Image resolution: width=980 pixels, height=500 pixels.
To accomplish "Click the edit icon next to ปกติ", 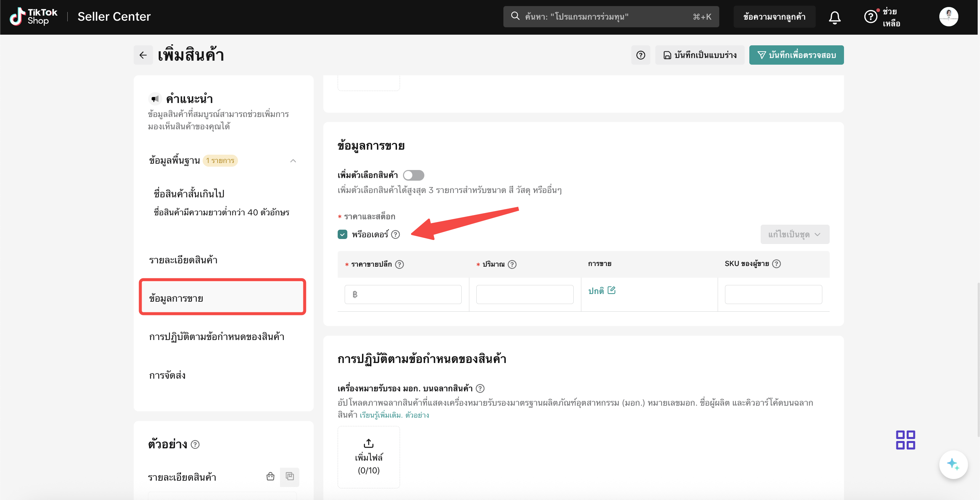I will click(611, 290).
